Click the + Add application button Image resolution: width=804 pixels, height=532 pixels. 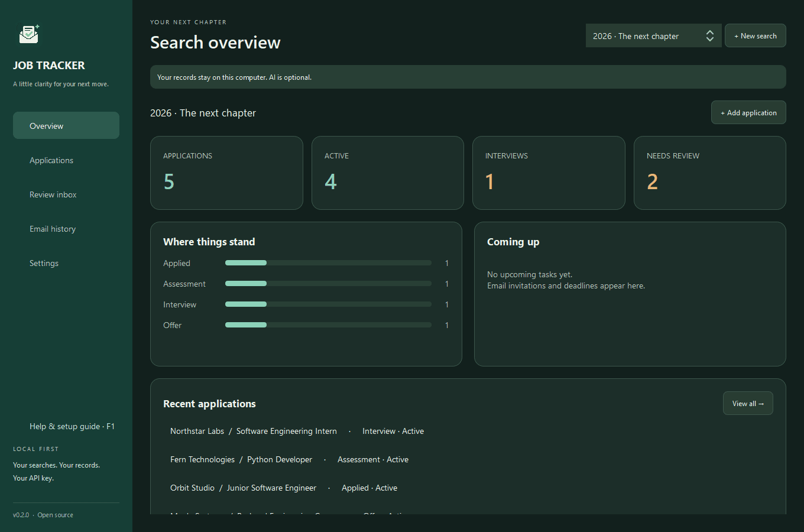(x=748, y=113)
